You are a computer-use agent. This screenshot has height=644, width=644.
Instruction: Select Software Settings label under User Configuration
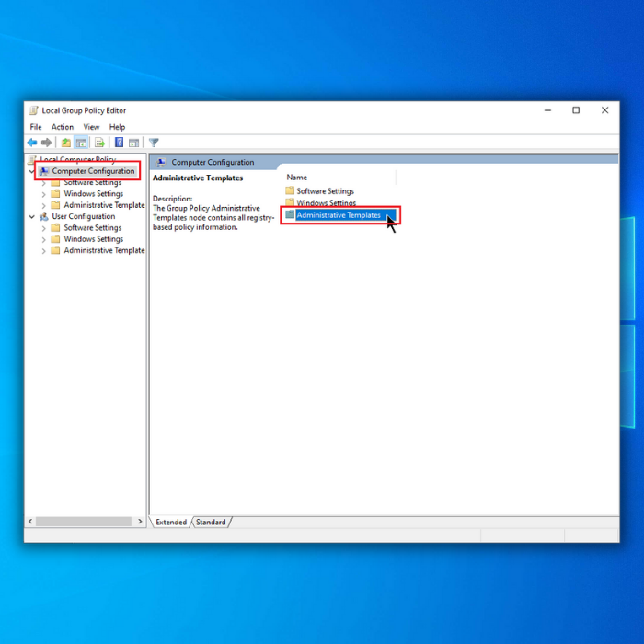tap(93, 227)
